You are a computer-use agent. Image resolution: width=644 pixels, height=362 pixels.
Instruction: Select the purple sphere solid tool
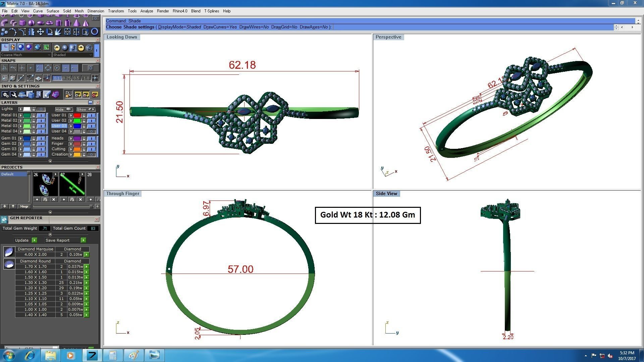[31, 23]
